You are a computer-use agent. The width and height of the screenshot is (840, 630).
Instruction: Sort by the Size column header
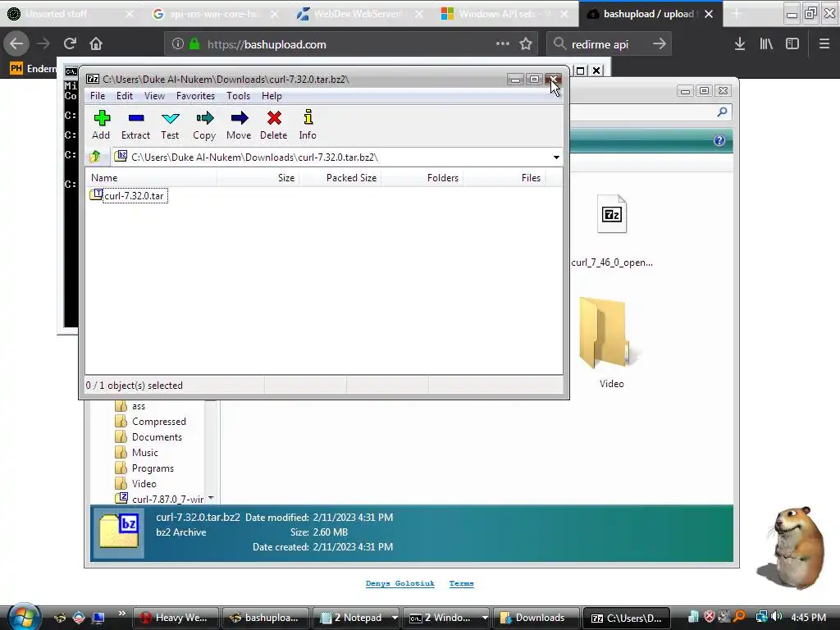pyautogui.click(x=258, y=178)
